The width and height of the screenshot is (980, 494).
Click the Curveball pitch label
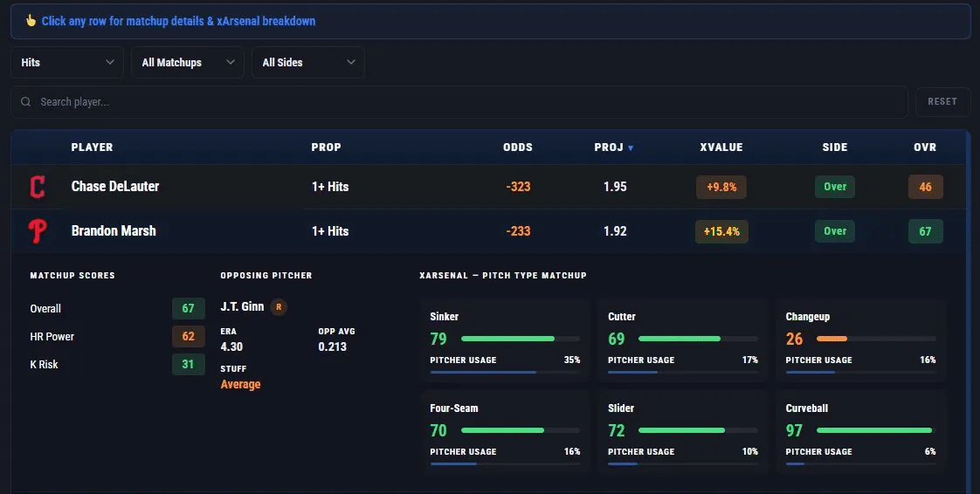coord(807,408)
